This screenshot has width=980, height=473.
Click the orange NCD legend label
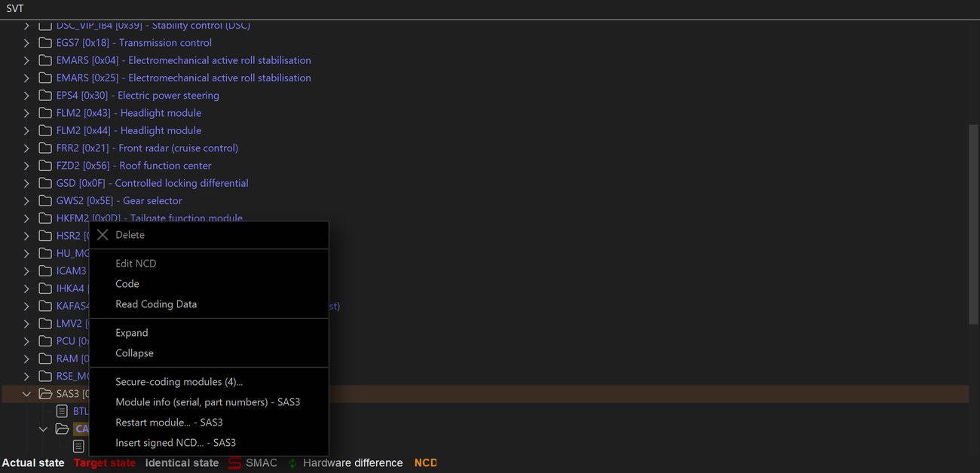point(425,463)
